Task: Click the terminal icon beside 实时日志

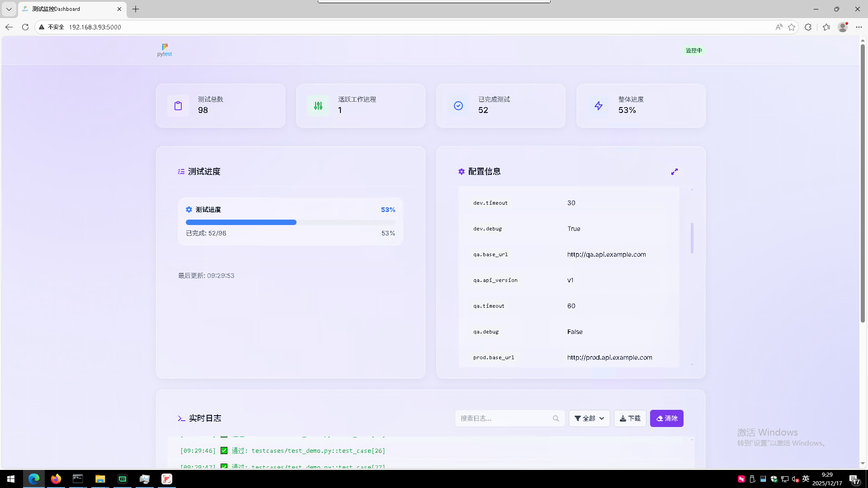Action: (182, 418)
